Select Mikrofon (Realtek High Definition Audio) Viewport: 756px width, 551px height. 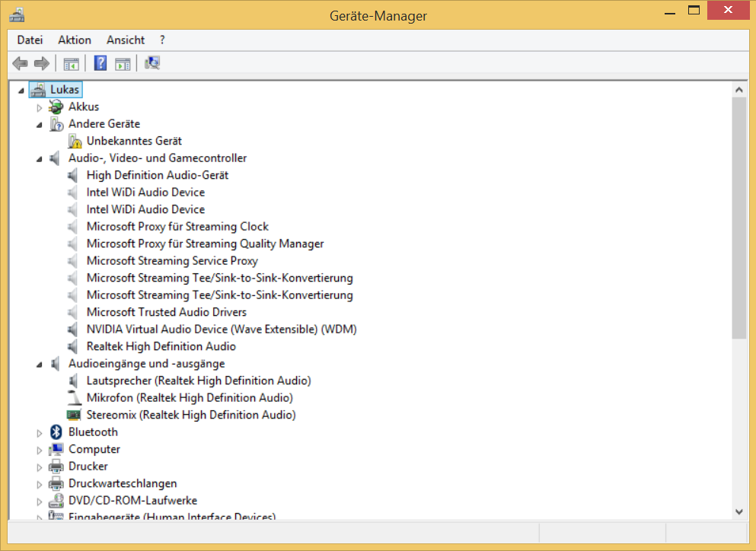tap(190, 398)
